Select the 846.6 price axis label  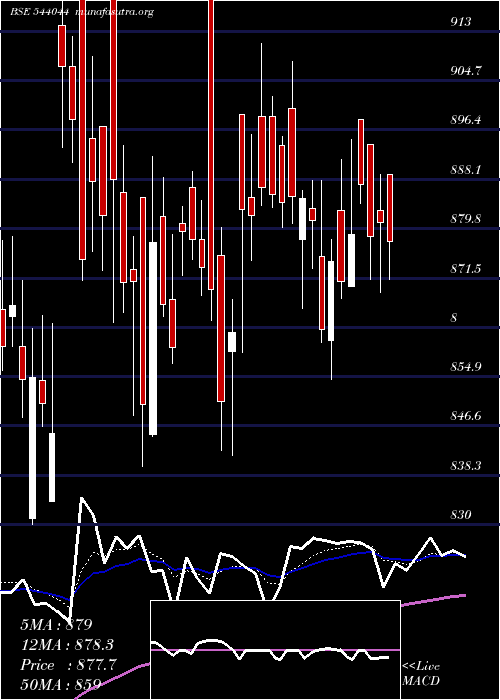(466, 416)
